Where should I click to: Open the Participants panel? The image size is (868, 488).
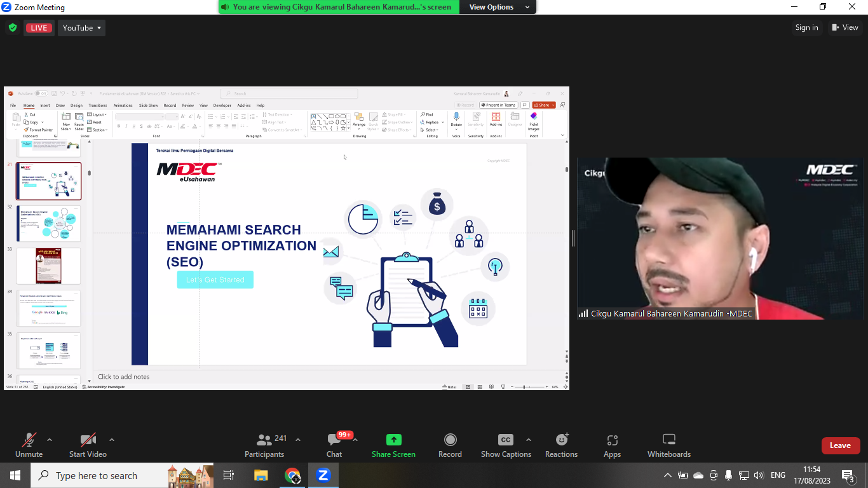264,445
